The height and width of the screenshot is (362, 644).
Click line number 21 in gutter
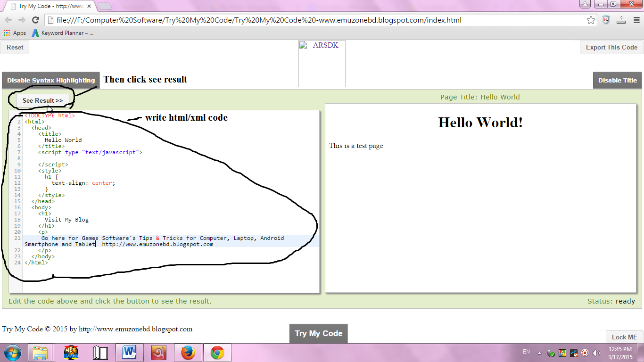[17, 238]
